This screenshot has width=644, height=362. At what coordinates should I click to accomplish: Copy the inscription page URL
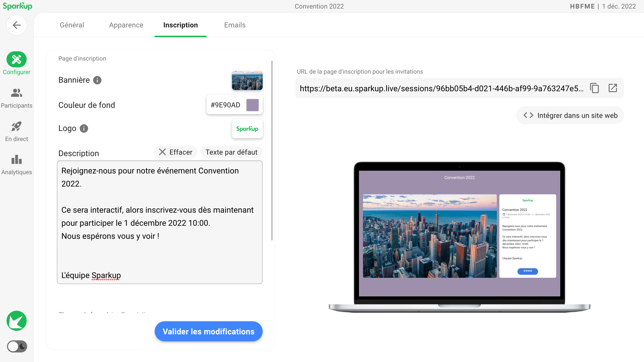[594, 88]
